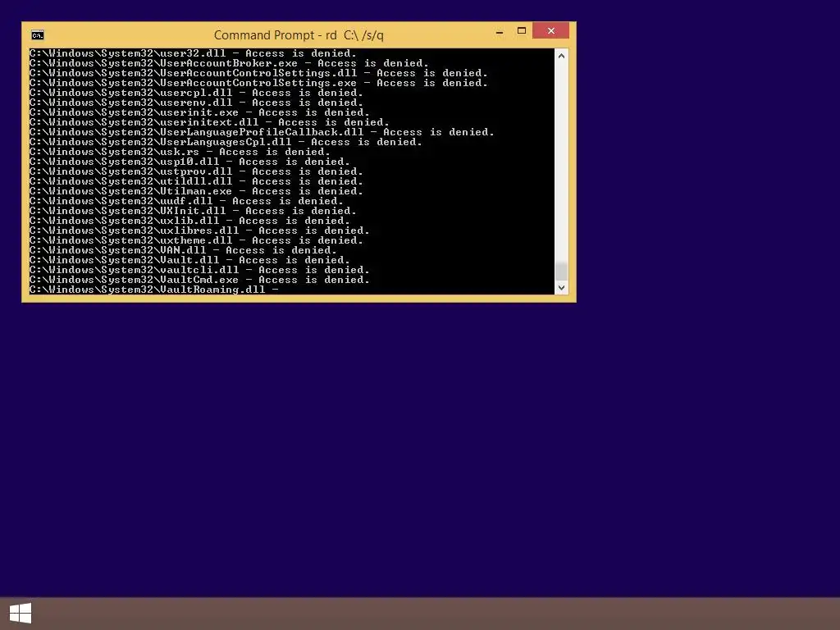Click the ustprov.dll line
Image resolution: width=840 pixels, height=630 pixels.
click(x=196, y=171)
